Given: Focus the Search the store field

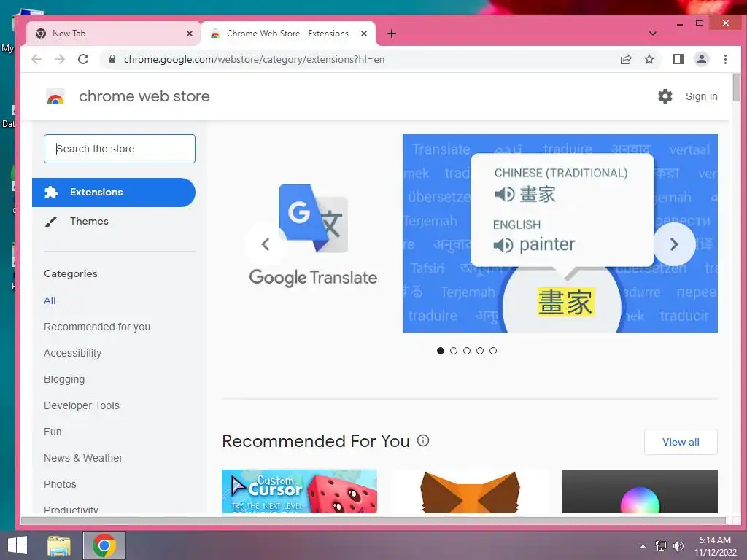Looking at the screenshot, I should 120,149.
